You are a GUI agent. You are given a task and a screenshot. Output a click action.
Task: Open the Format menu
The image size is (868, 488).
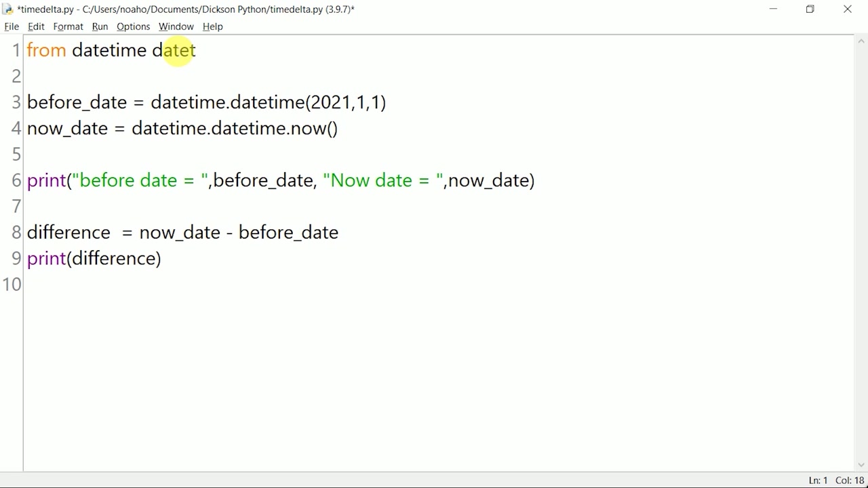coord(68,26)
